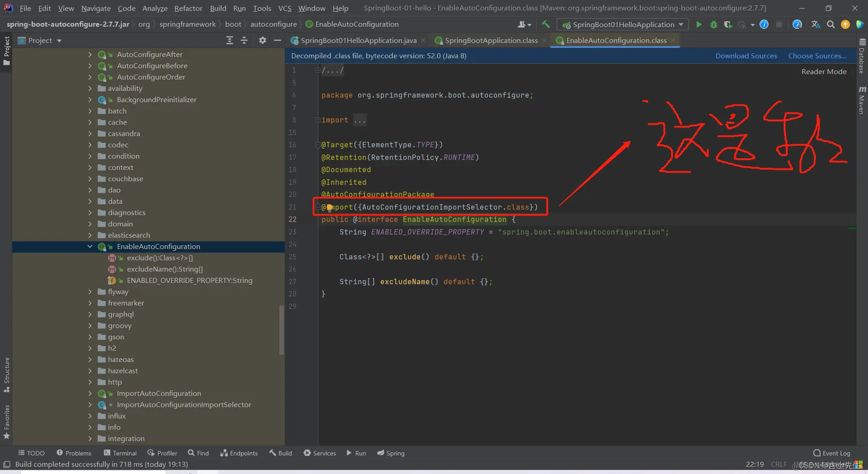Click the intention light bulb on line 21
Image resolution: width=868 pixels, height=474 pixels.
tap(330, 207)
